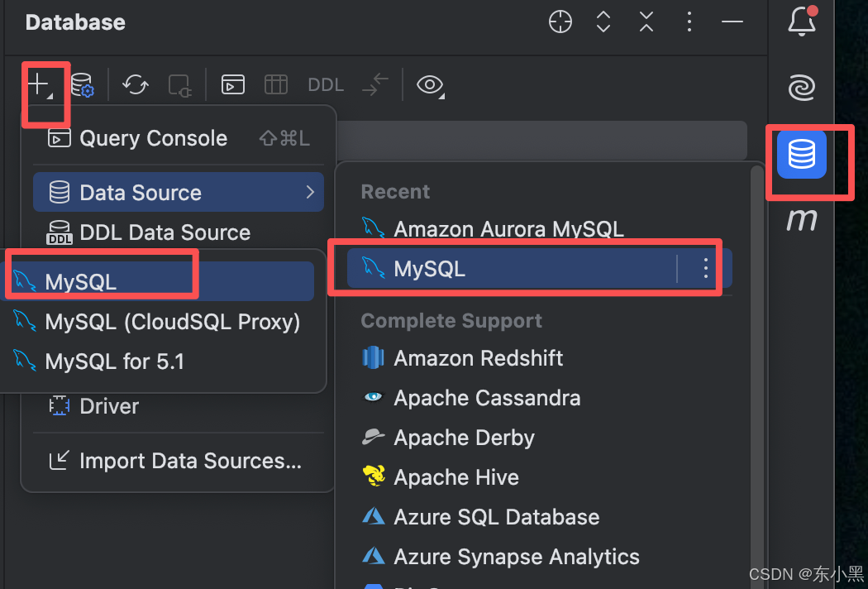
Task: Select MySQL for 5.1 driver option
Action: coord(114,361)
